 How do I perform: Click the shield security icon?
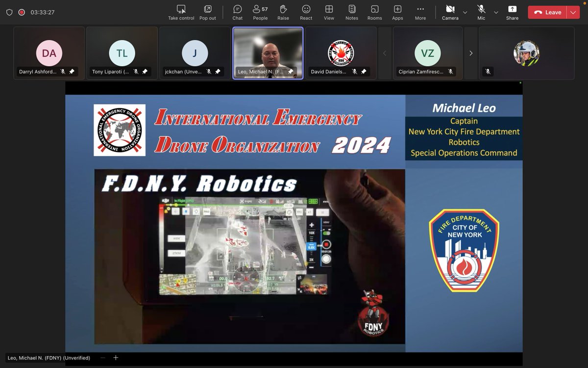tap(9, 12)
